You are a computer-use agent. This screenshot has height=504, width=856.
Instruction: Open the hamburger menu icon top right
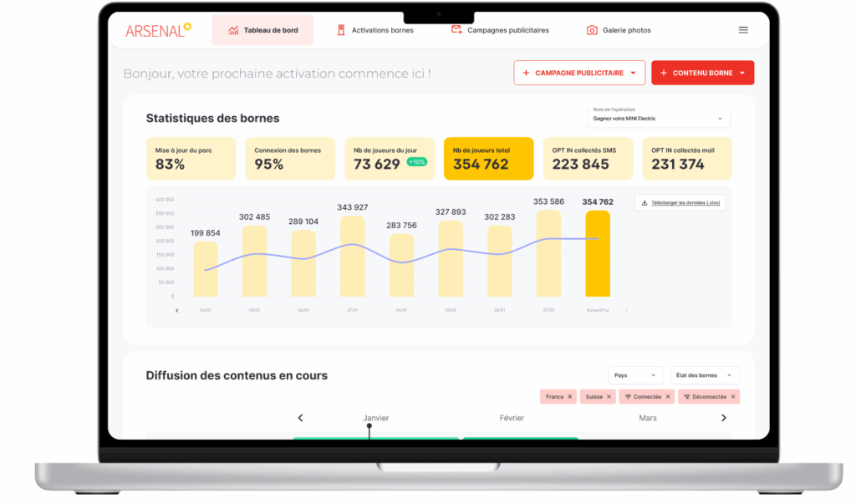(x=742, y=29)
